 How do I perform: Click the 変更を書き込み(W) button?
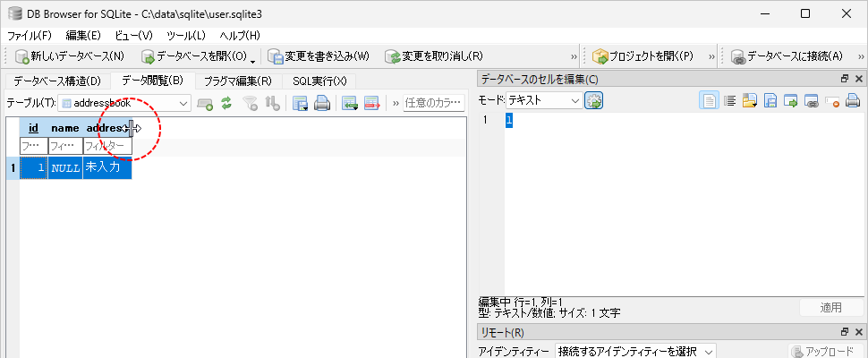click(x=319, y=56)
